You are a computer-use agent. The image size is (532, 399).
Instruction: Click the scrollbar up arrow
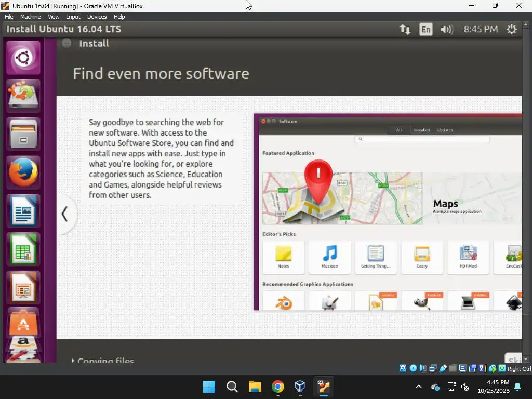click(526, 25)
